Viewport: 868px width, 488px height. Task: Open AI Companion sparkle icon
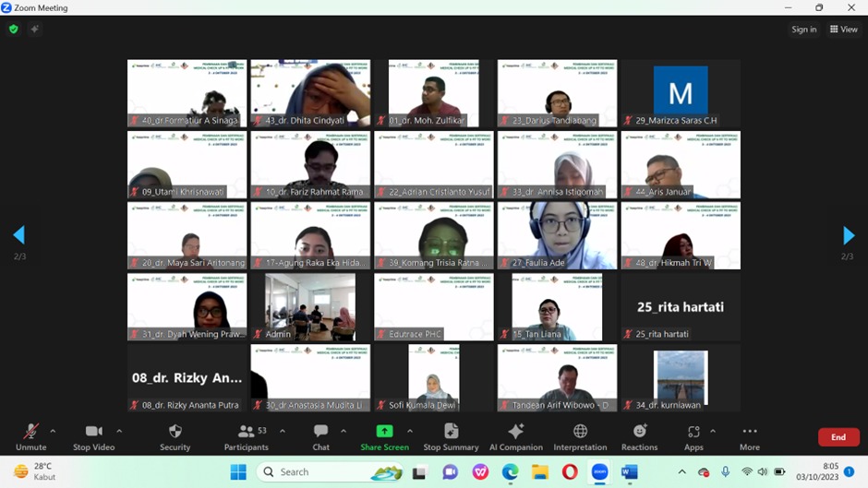click(515, 431)
